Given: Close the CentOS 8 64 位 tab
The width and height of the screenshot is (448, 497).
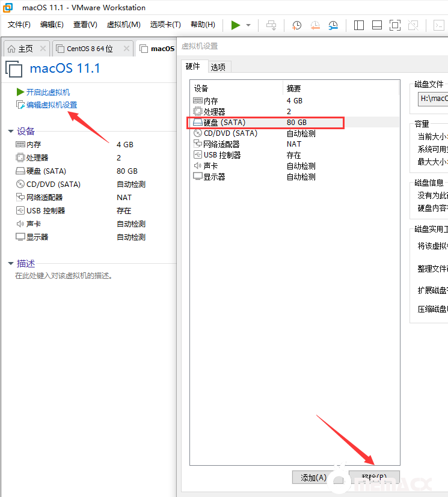Looking at the screenshot, I should 126,49.
